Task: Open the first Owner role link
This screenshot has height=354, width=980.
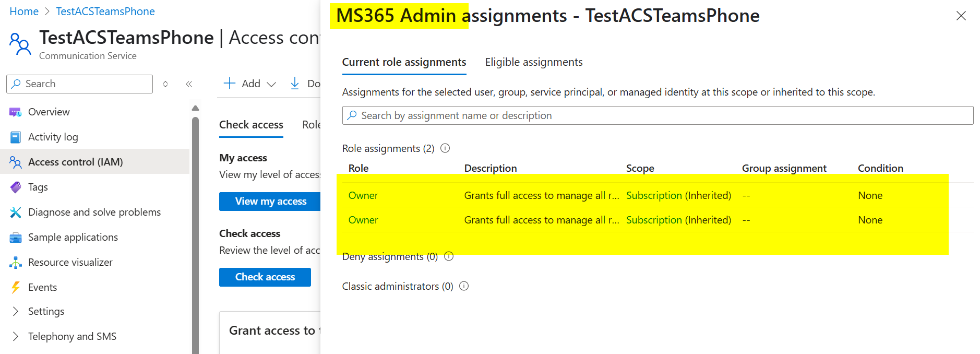Action: pos(363,195)
